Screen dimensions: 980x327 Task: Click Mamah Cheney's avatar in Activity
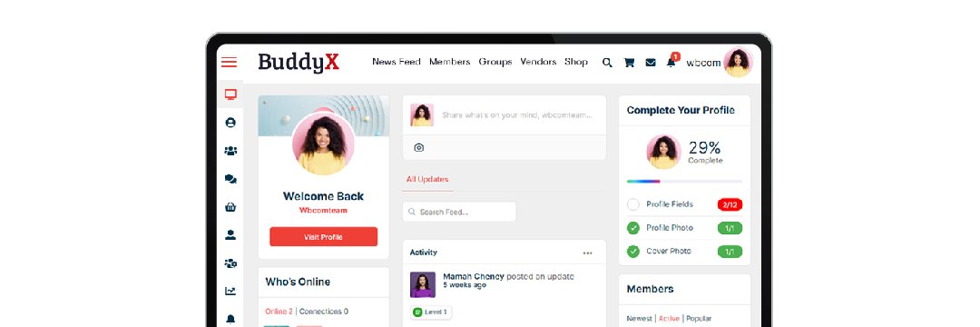423,284
